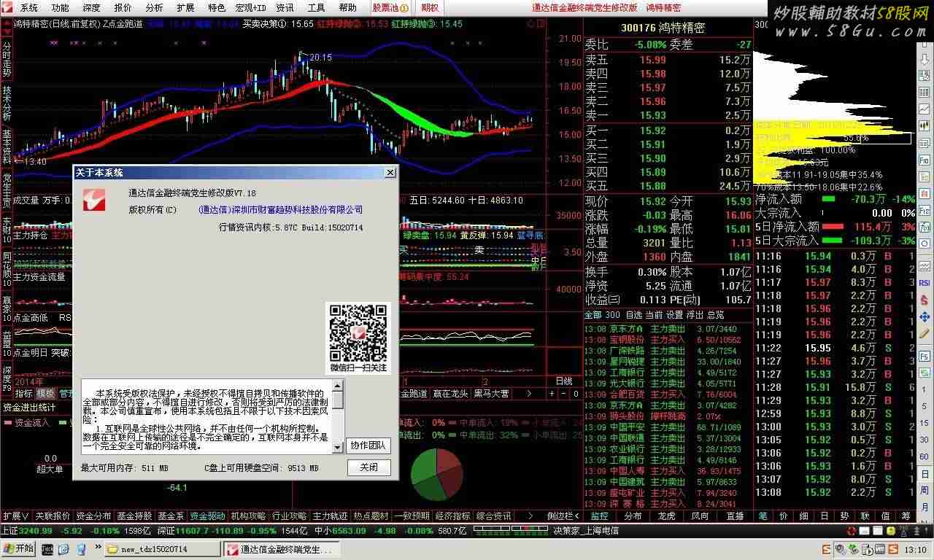The image size is (934, 560).
Task: Open the 分析 menu
Action: (155, 8)
